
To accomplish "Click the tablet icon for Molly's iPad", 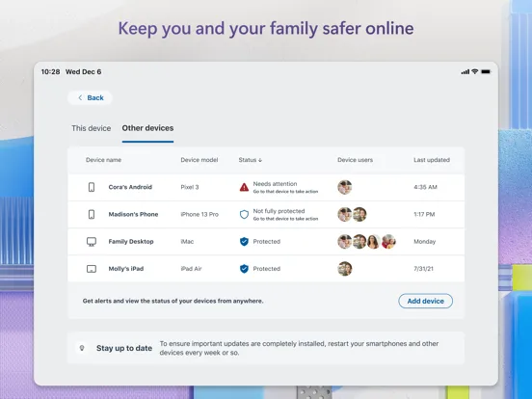I will tap(92, 269).
